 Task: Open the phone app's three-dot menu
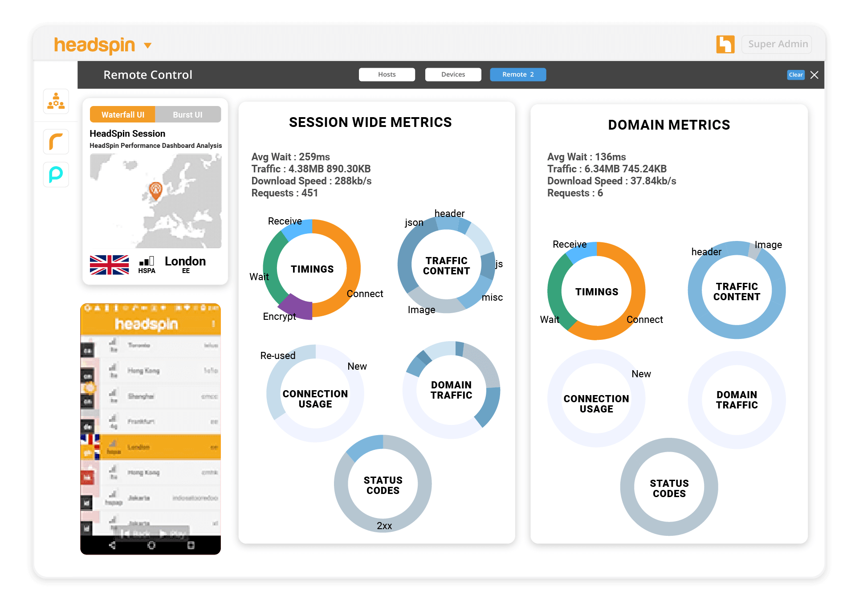[x=213, y=324]
